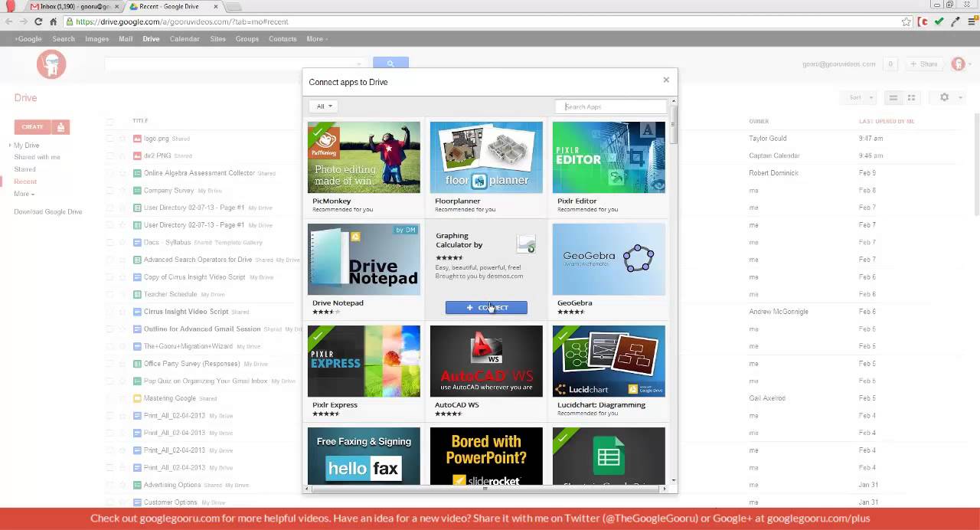Image resolution: width=980 pixels, height=530 pixels.
Task: Open the Lucidchart Diagramming app thumbnail
Action: [x=609, y=361]
